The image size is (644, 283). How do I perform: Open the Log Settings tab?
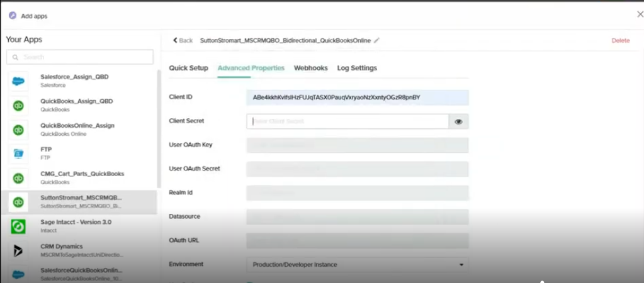point(357,68)
